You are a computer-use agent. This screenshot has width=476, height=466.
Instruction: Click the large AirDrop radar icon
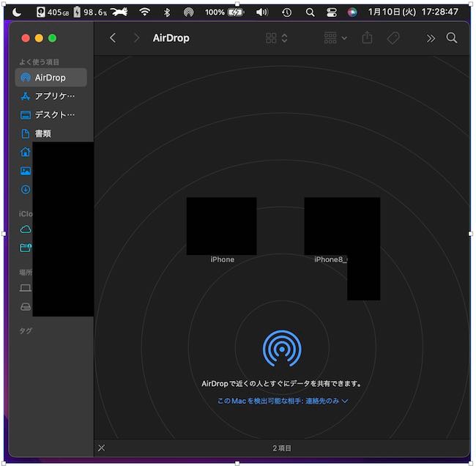[282, 349]
